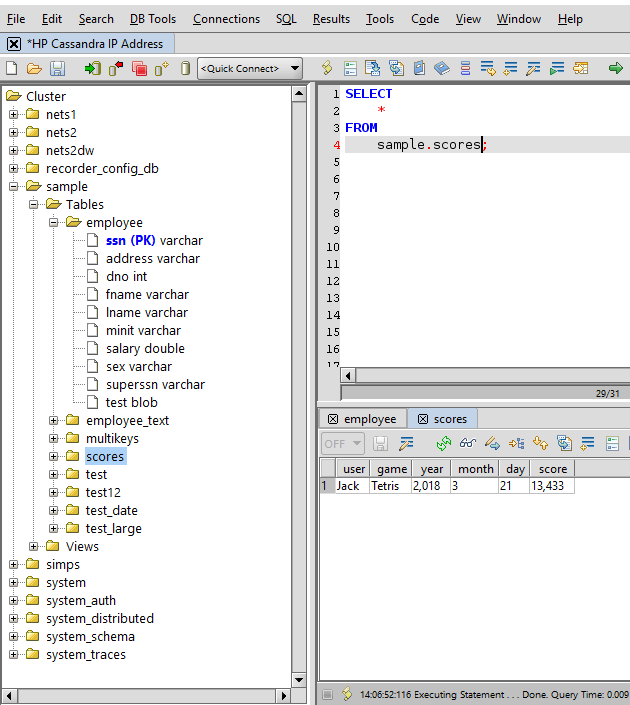
Task: Click the tree arrow icon in results toolbar
Action: (516, 444)
